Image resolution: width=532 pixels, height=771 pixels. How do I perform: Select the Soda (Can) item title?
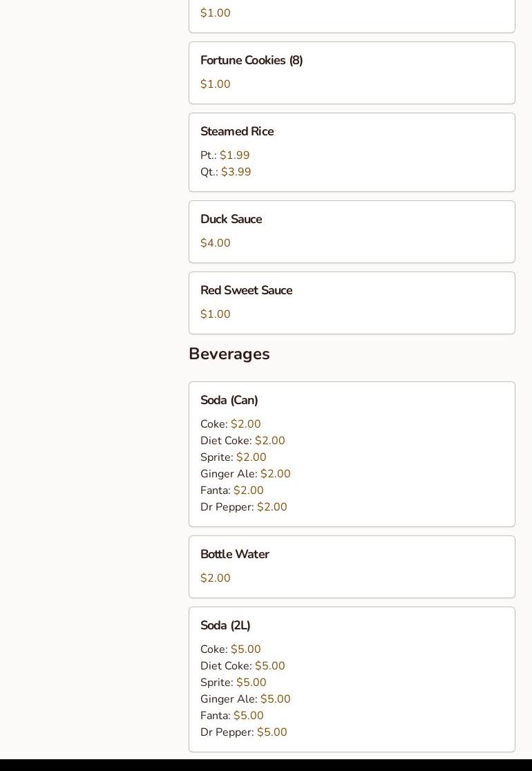pyautogui.click(x=229, y=401)
